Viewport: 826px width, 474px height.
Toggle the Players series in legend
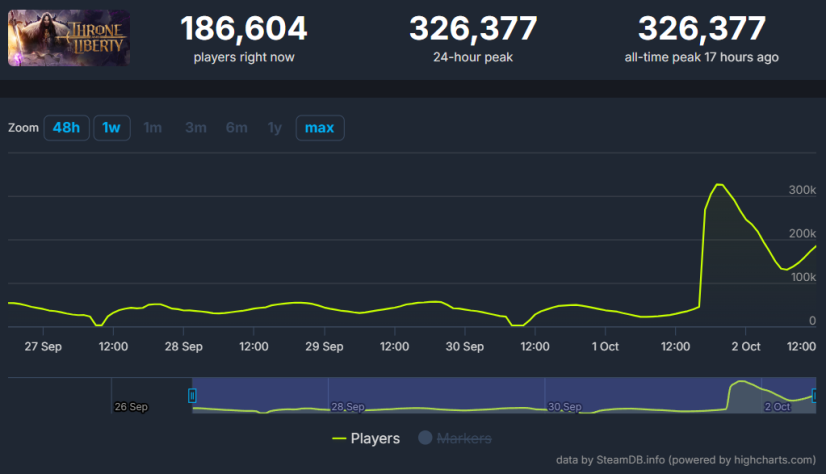pos(366,438)
